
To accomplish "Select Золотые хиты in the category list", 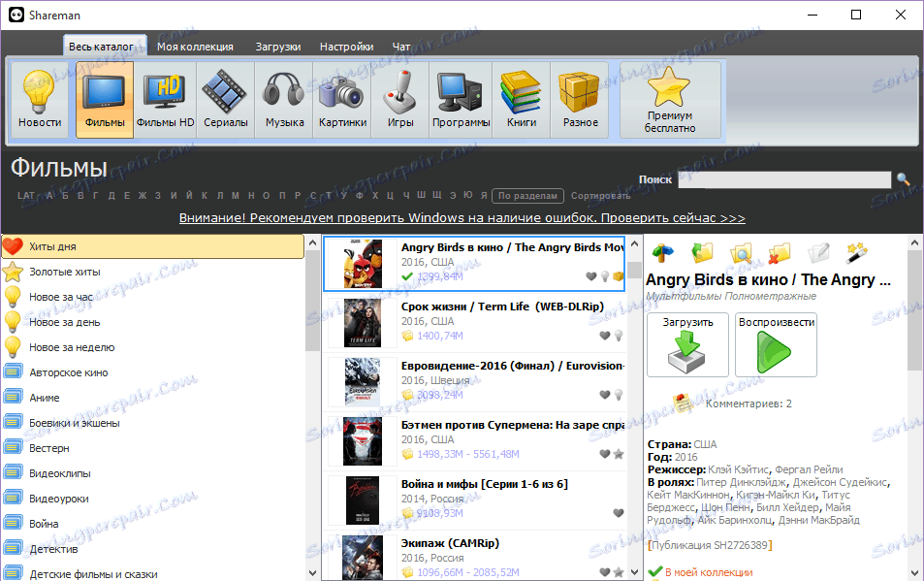I will 152,272.
